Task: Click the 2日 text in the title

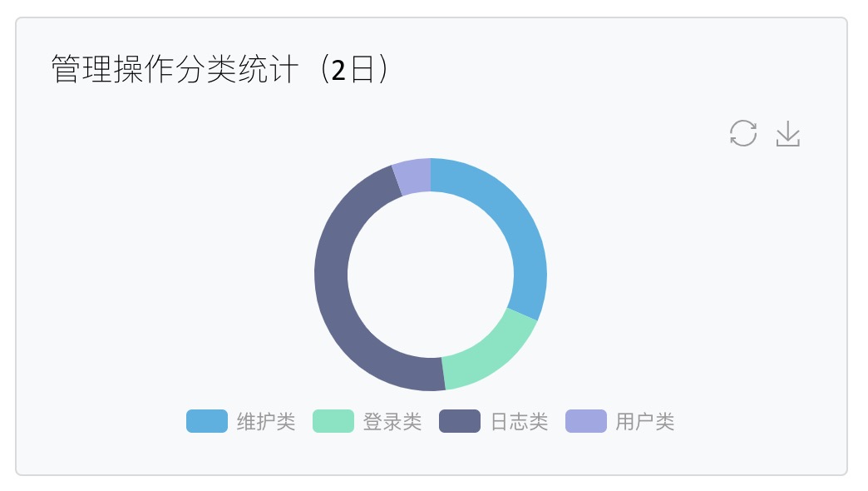Action: pyautogui.click(x=350, y=71)
